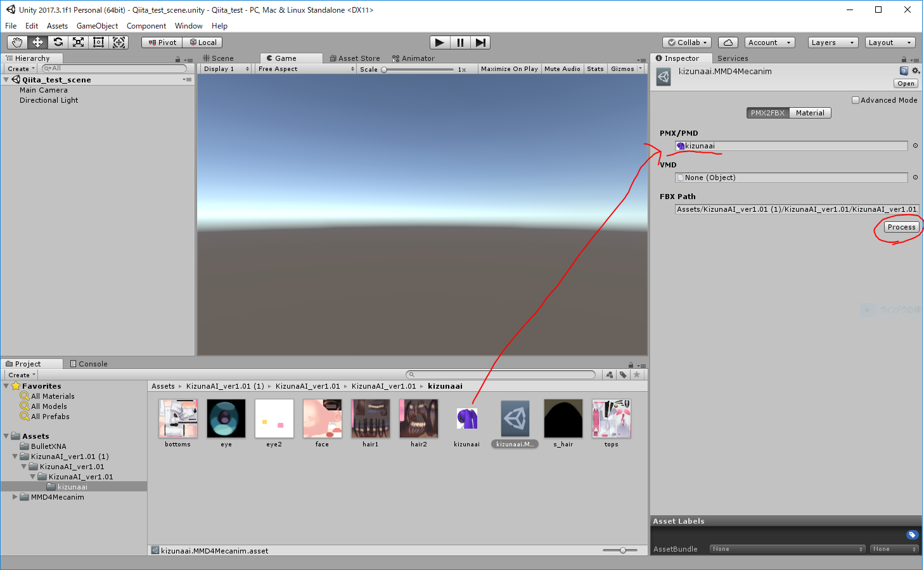Select the Scale tool
This screenshot has width=924, height=570.
78,42
